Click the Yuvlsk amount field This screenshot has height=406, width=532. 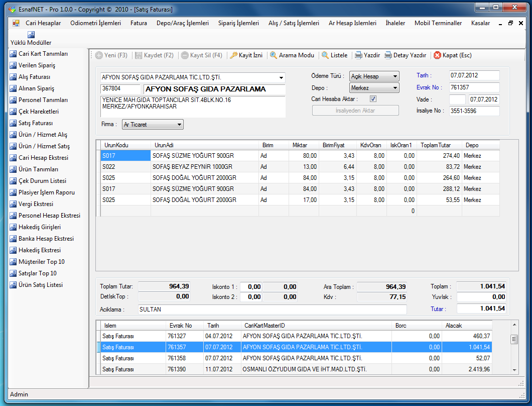(481, 297)
